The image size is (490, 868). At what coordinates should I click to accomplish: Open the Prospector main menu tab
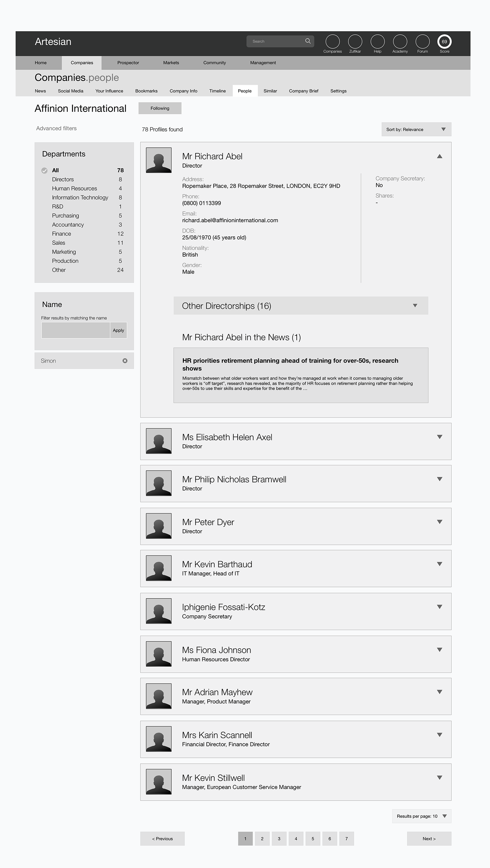coord(128,63)
